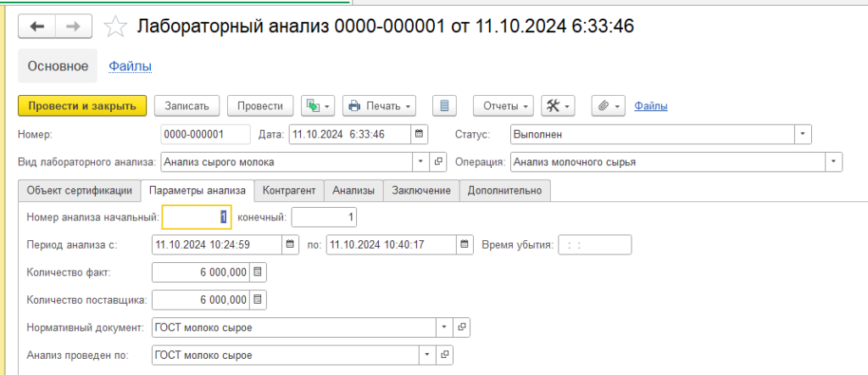Click the Провести и закрыть button
The width and height of the screenshot is (868, 375).
click(82, 106)
